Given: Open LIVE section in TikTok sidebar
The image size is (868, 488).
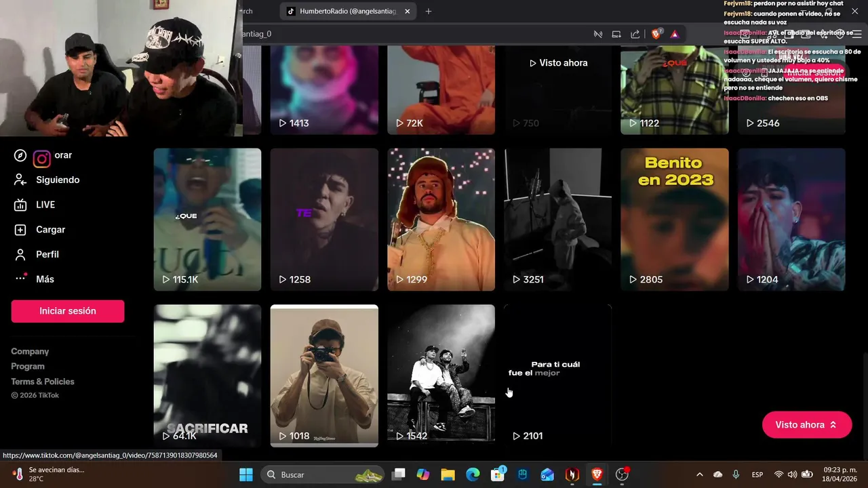Looking at the screenshot, I should [45, 205].
